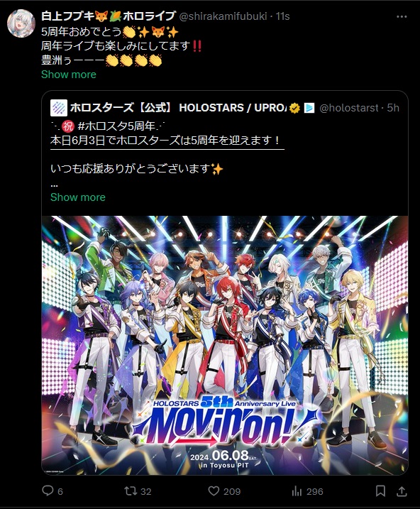The image size is (420, 509).
Task: Click the 白上フブキ display name
Action: point(67,16)
